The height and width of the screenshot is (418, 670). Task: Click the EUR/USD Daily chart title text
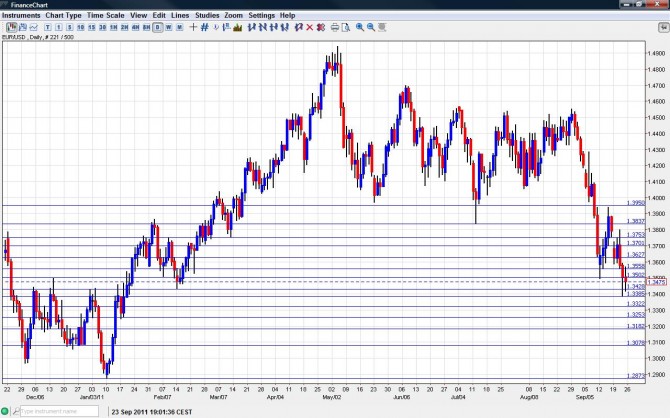[38, 37]
